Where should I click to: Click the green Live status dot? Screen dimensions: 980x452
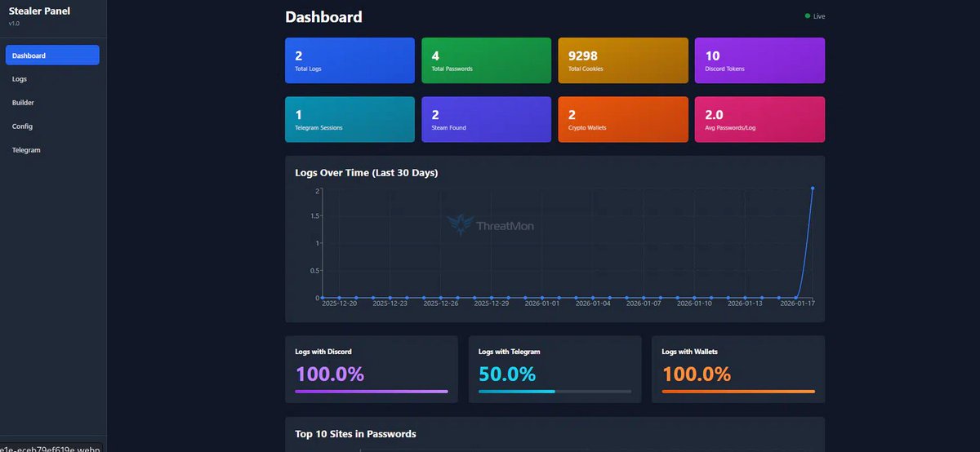pos(808,16)
